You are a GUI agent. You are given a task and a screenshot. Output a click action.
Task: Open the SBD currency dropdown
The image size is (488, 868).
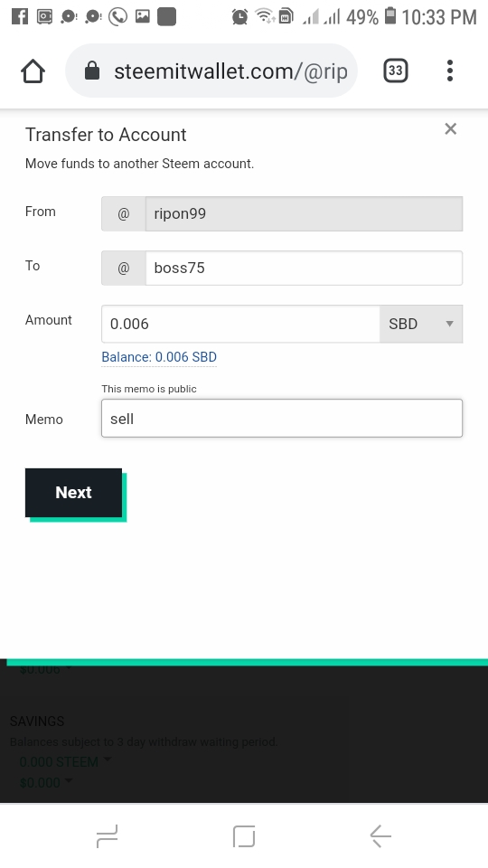click(421, 324)
